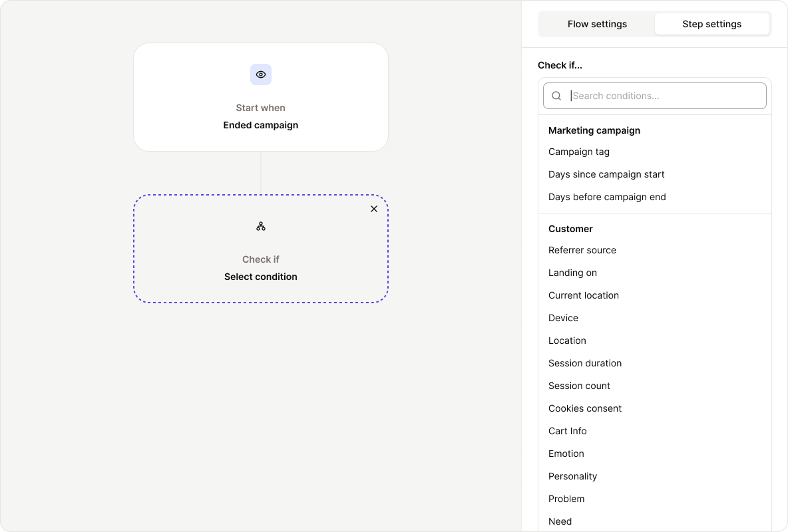Choose the Cart Info condition
788x532 pixels.
(567, 431)
